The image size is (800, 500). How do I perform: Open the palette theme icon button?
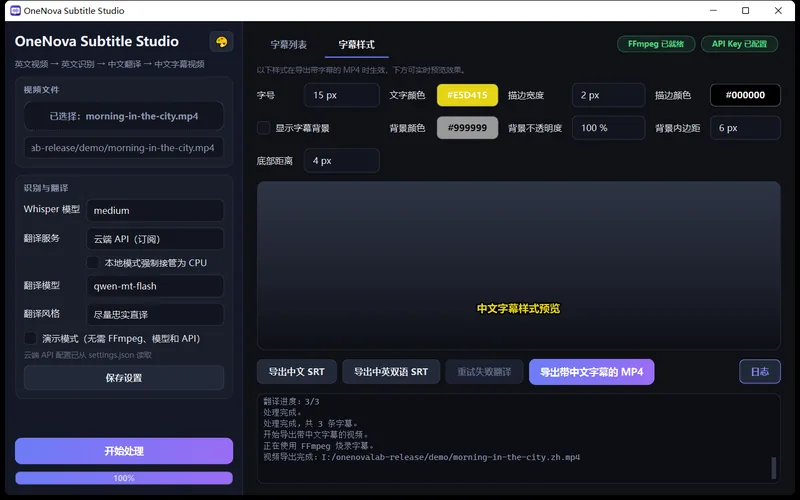point(221,42)
